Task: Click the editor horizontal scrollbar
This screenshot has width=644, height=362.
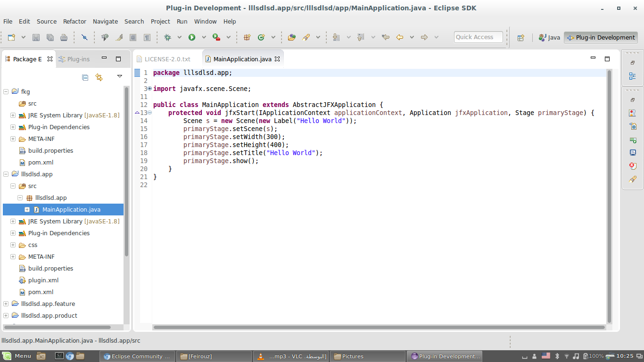Action: tap(379, 327)
